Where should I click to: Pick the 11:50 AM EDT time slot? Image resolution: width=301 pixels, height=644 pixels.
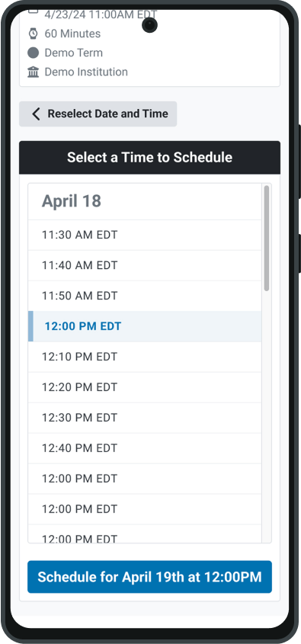tap(145, 296)
